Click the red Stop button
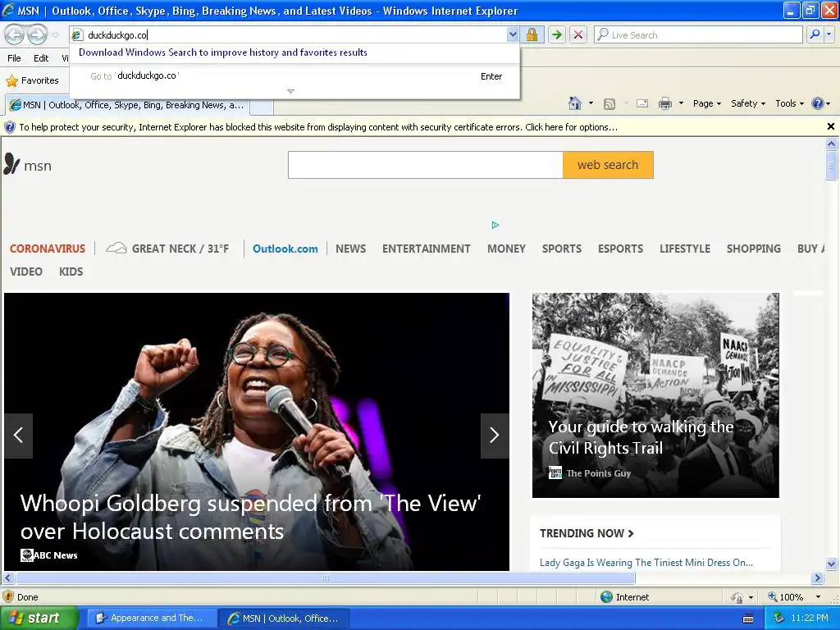This screenshot has height=630, width=840. point(578,35)
